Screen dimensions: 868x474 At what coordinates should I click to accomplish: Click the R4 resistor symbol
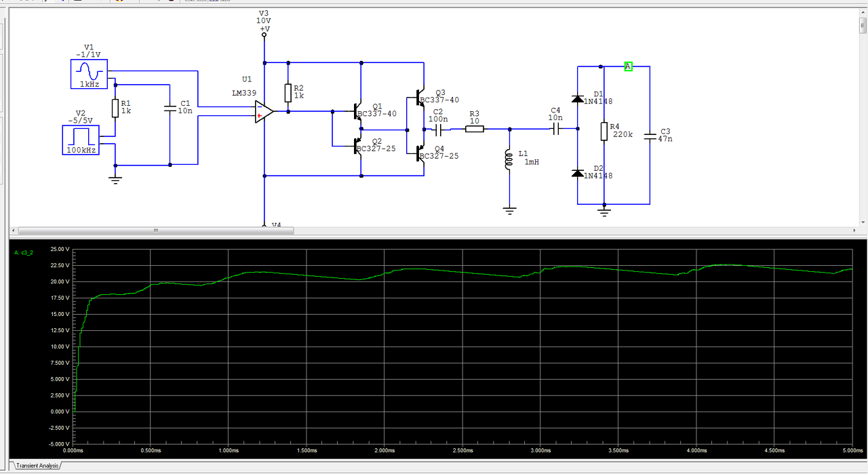604,132
